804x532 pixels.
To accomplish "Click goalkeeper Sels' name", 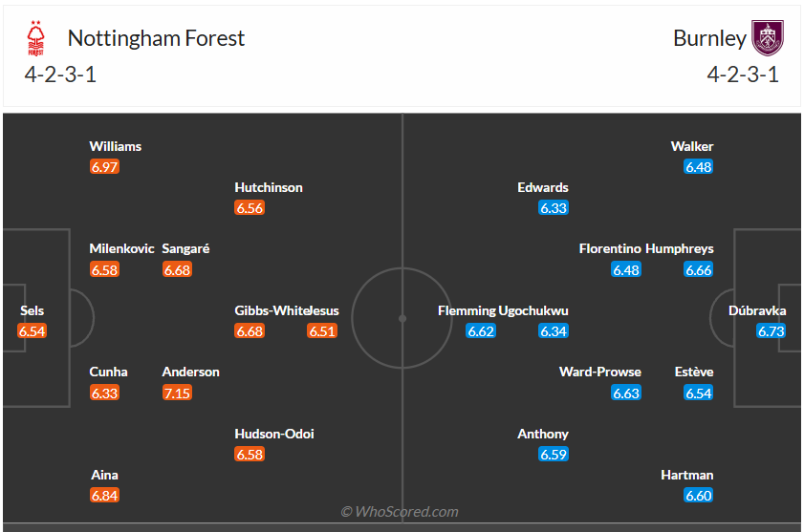I will [32, 310].
